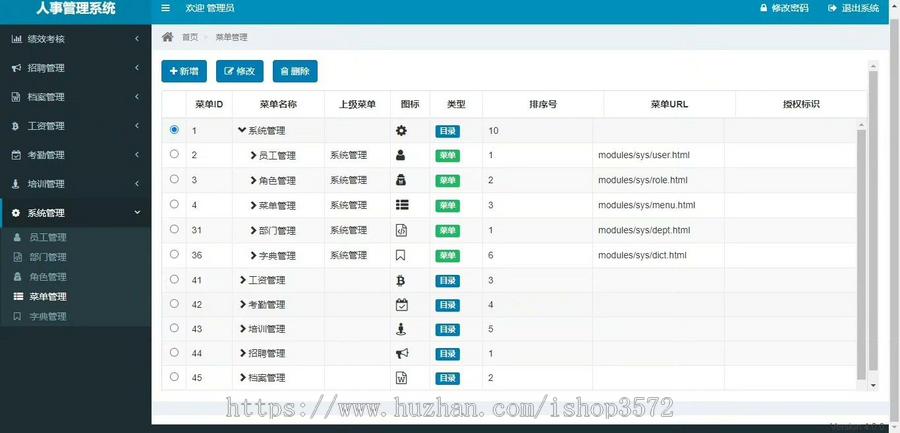Select the radio button for menu ID 42
This screenshot has height=433, width=900.
point(174,303)
